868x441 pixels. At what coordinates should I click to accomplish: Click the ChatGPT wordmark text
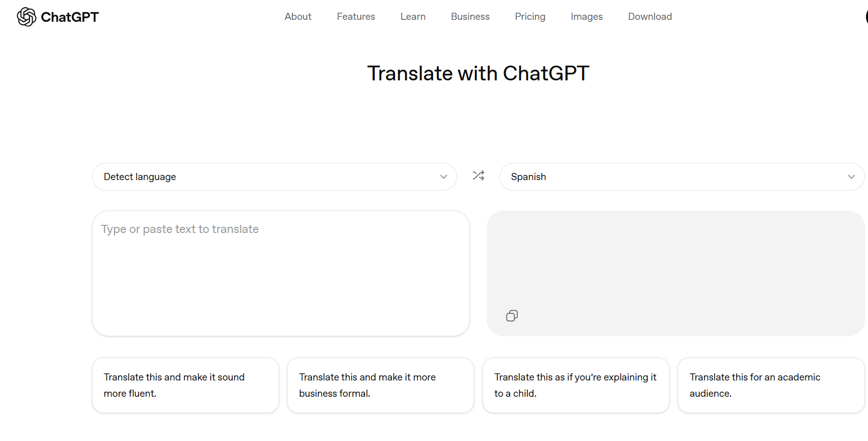tap(70, 17)
